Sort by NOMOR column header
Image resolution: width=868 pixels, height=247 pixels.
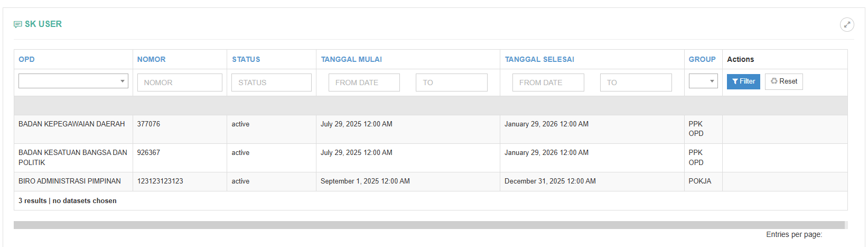[x=152, y=59]
